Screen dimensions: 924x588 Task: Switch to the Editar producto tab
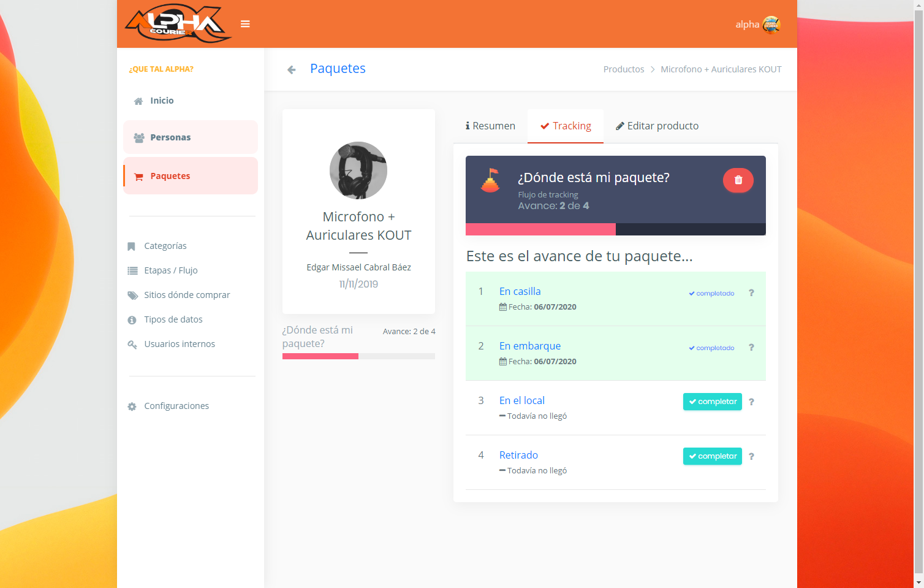coord(657,126)
